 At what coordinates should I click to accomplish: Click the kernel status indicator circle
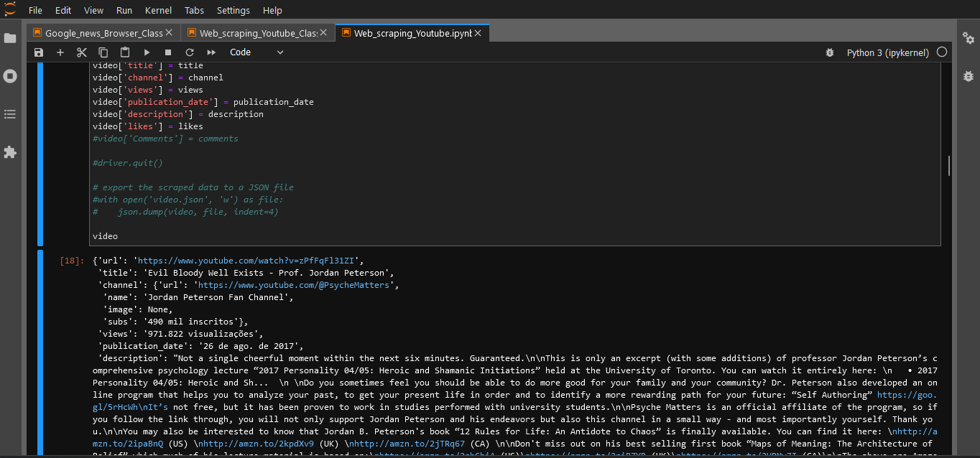(x=941, y=52)
